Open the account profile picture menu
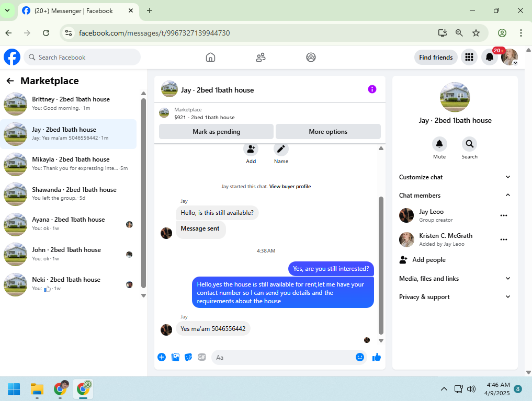The image size is (532, 401). [510, 58]
